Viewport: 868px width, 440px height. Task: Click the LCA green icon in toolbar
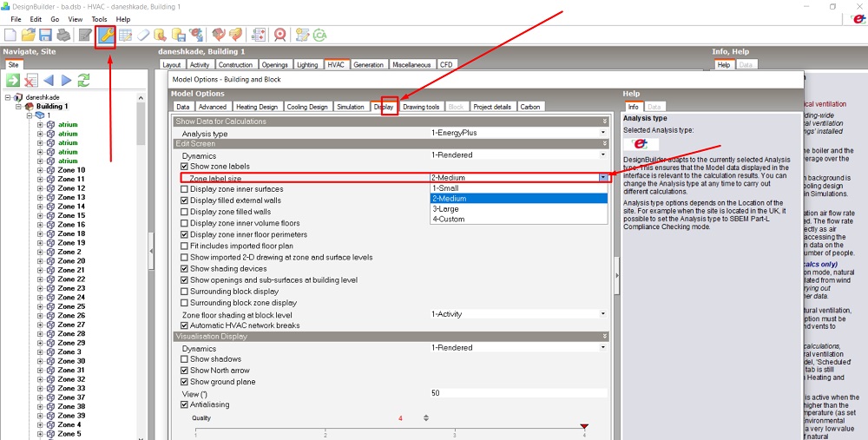(320, 36)
